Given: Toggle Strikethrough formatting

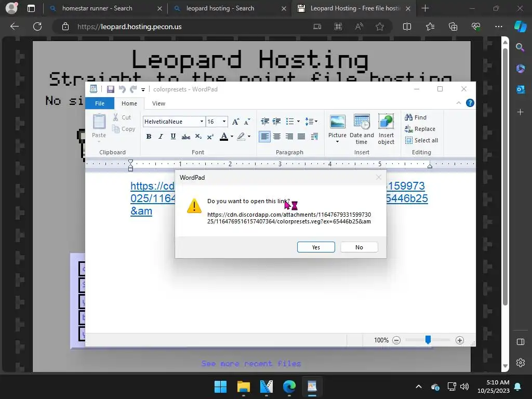Looking at the screenshot, I should tap(185, 137).
